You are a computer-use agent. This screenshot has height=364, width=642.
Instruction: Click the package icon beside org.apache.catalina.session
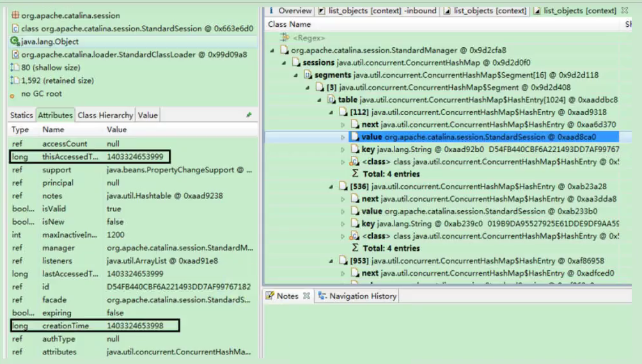(x=15, y=15)
